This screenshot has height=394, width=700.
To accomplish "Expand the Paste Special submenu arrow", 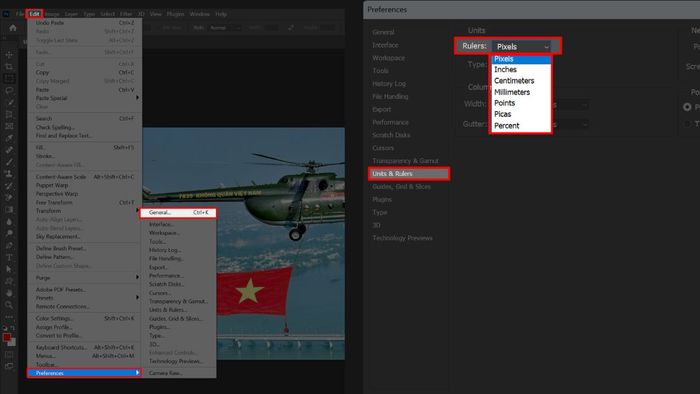I will pyautogui.click(x=138, y=98).
